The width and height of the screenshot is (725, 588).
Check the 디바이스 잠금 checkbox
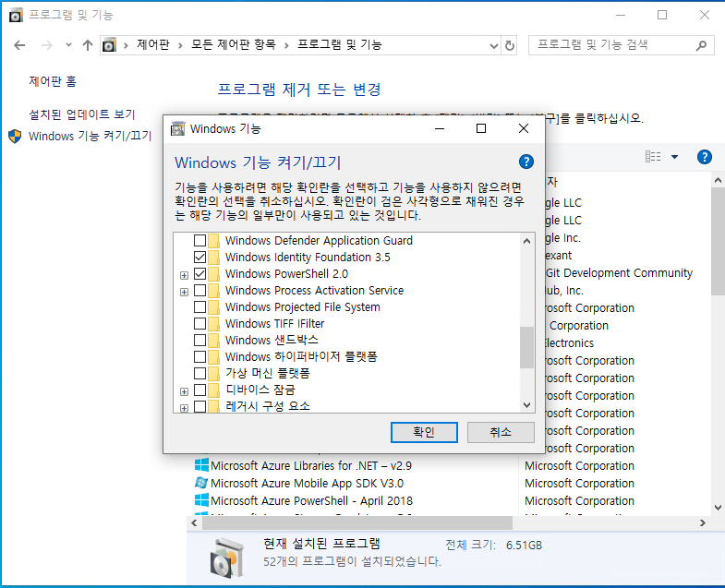199,390
